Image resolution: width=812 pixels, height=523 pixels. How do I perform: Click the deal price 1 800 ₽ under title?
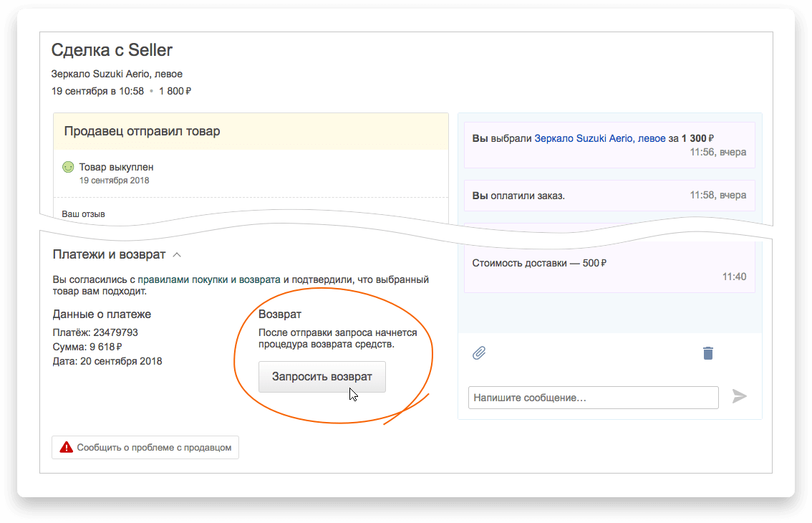[x=175, y=91]
